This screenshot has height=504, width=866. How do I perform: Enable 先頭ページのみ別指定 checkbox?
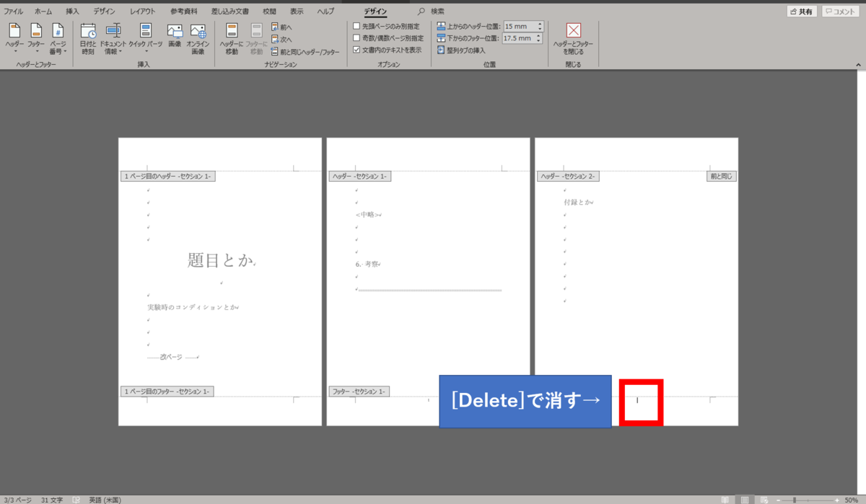pyautogui.click(x=357, y=27)
